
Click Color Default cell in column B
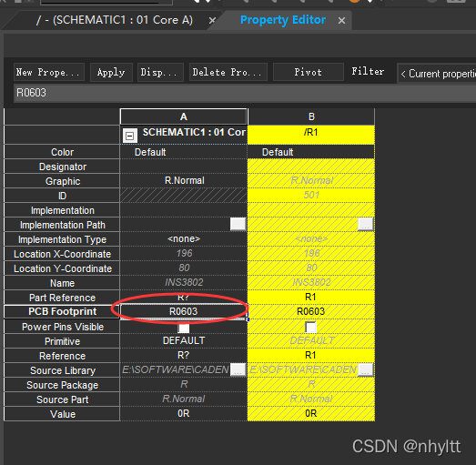point(311,152)
